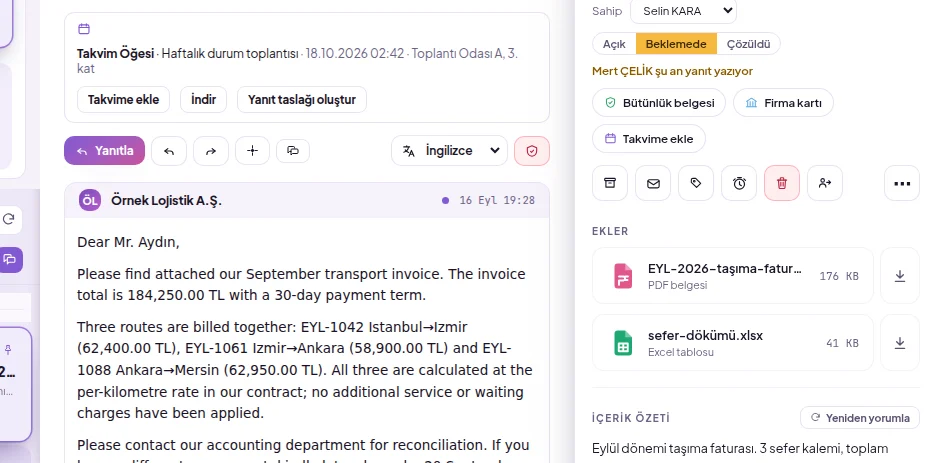Click the tag label icon

[x=696, y=183]
